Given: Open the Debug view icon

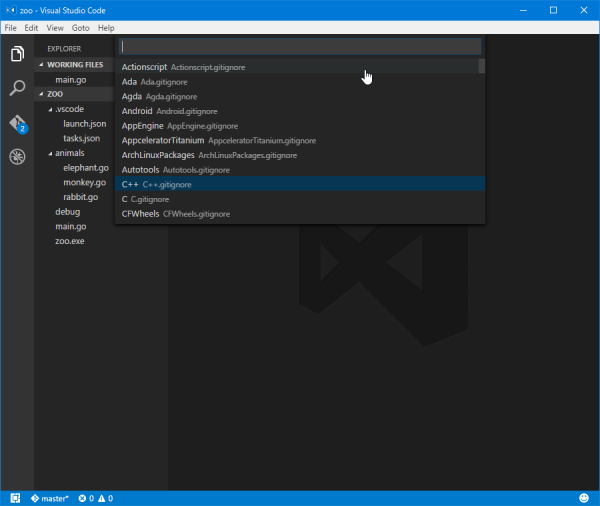Looking at the screenshot, I should click(x=17, y=157).
